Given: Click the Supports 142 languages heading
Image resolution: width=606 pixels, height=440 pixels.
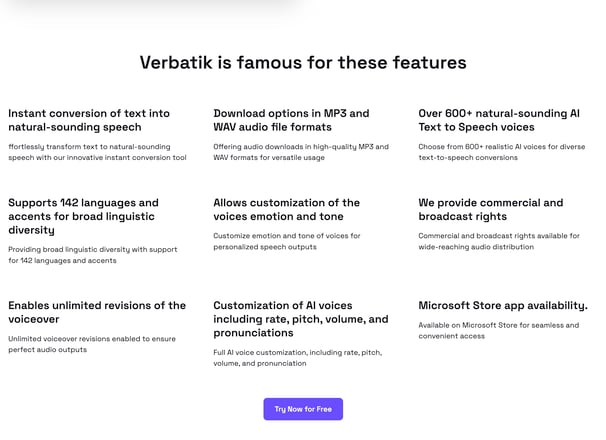Looking at the screenshot, I should point(83,216).
